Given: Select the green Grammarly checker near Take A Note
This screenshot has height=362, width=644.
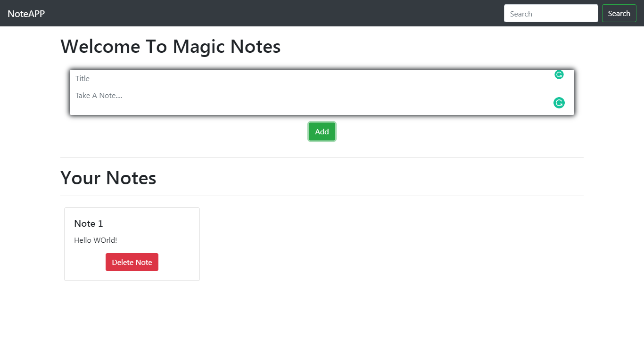Looking at the screenshot, I should (559, 103).
